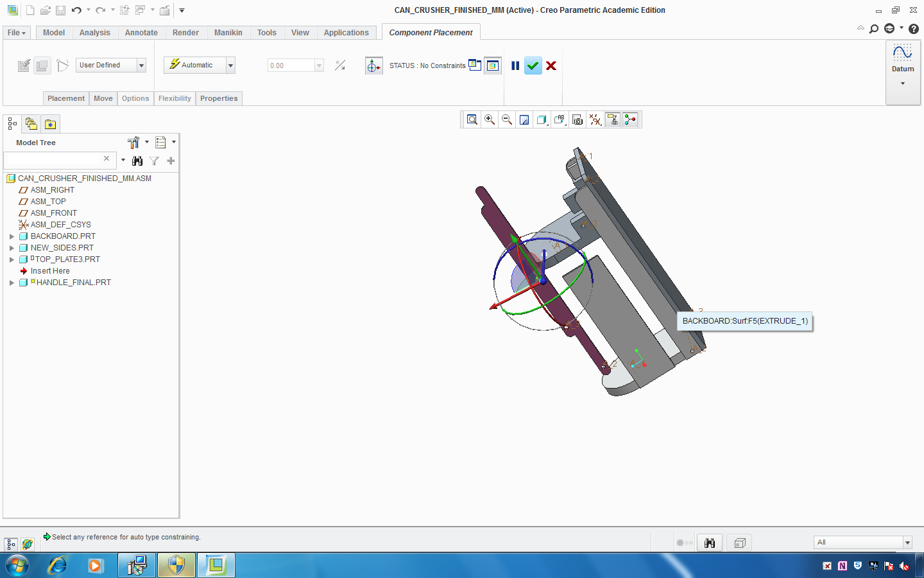This screenshot has width=924, height=578.
Task: Open the Placement panel
Action: (x=66, y=98)
